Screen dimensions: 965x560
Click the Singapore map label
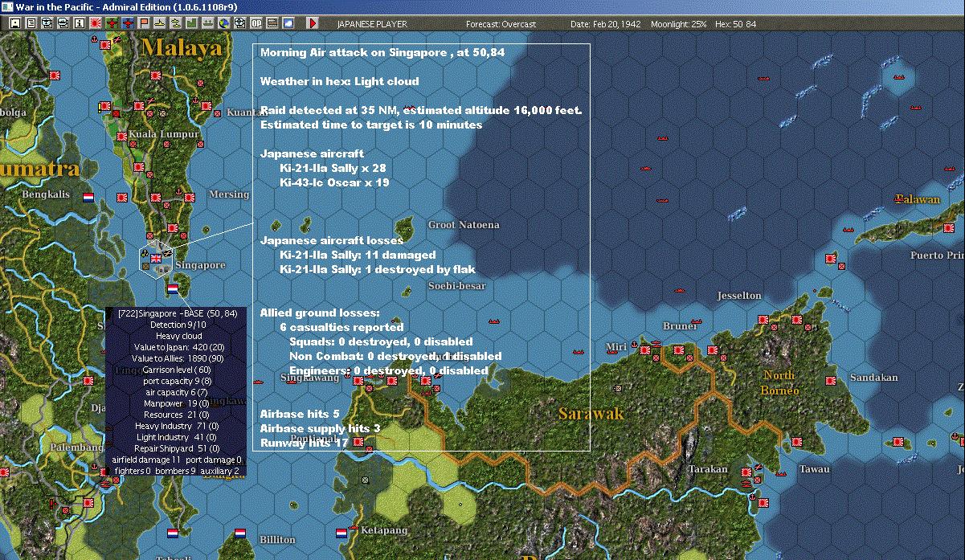pos(200,265)
